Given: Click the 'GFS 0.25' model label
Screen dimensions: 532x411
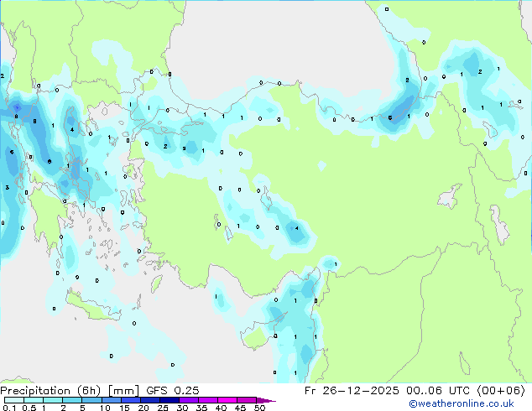Looking at the screenshot, I should tap(173, 391).
